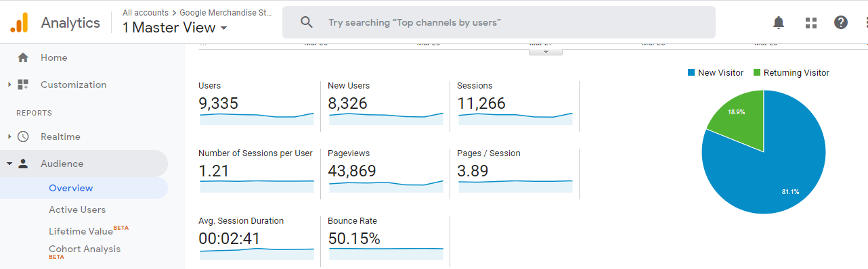Click the REPORTS section label
This screenshot has width=868, height=269.
pos(34,113)
